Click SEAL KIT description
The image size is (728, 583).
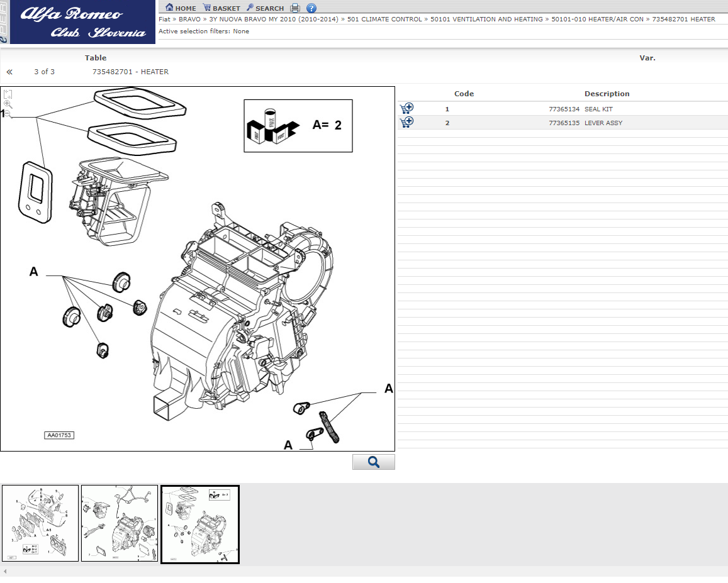[x=598, y=109]
